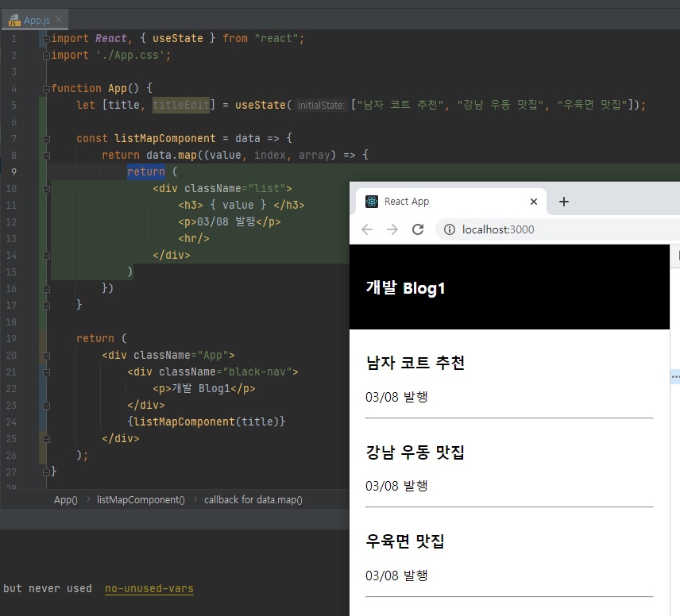Click the 우육면 맛집 heading
680x616 pixels.
pos(405,541)
